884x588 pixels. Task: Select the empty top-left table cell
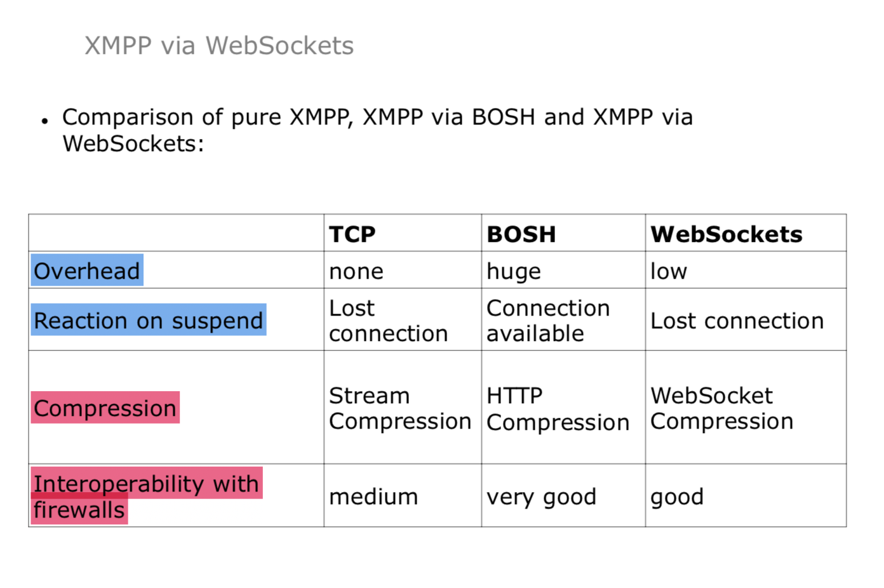176,233
